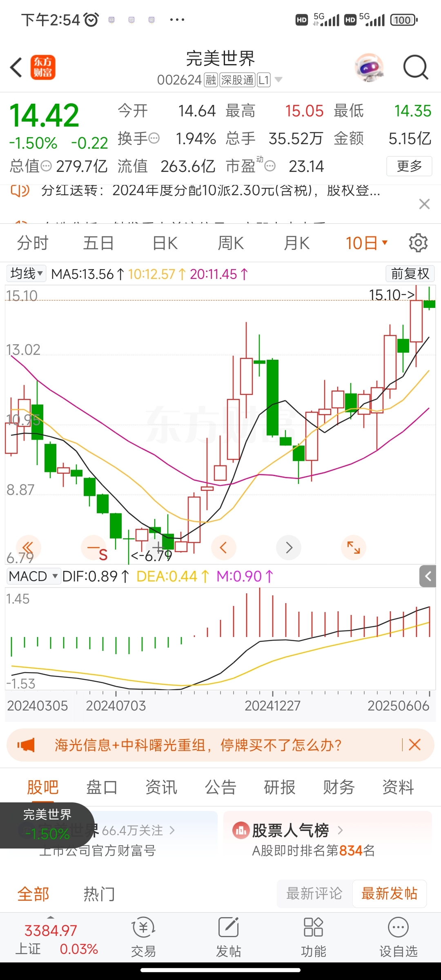Open the 公告 tab

(x=220, y=787)
